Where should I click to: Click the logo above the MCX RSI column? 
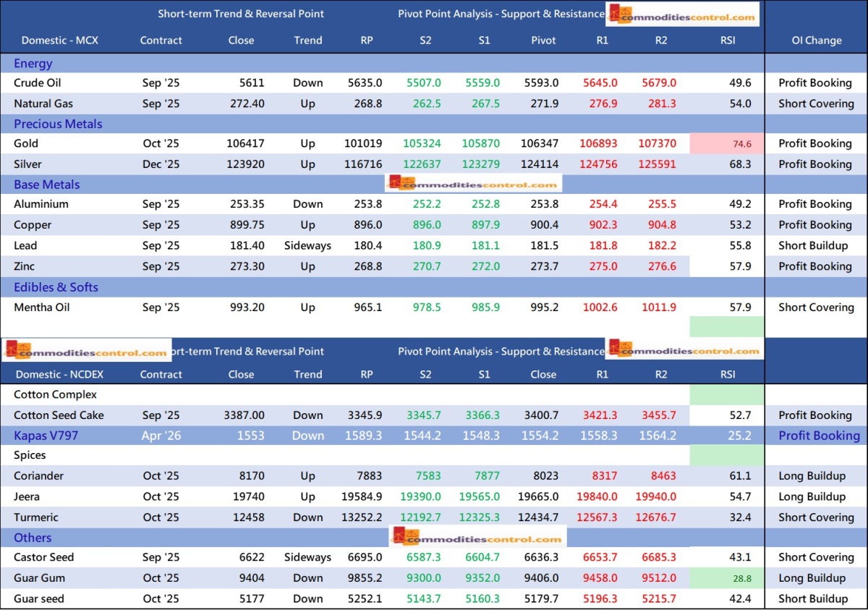click(684, 14)
